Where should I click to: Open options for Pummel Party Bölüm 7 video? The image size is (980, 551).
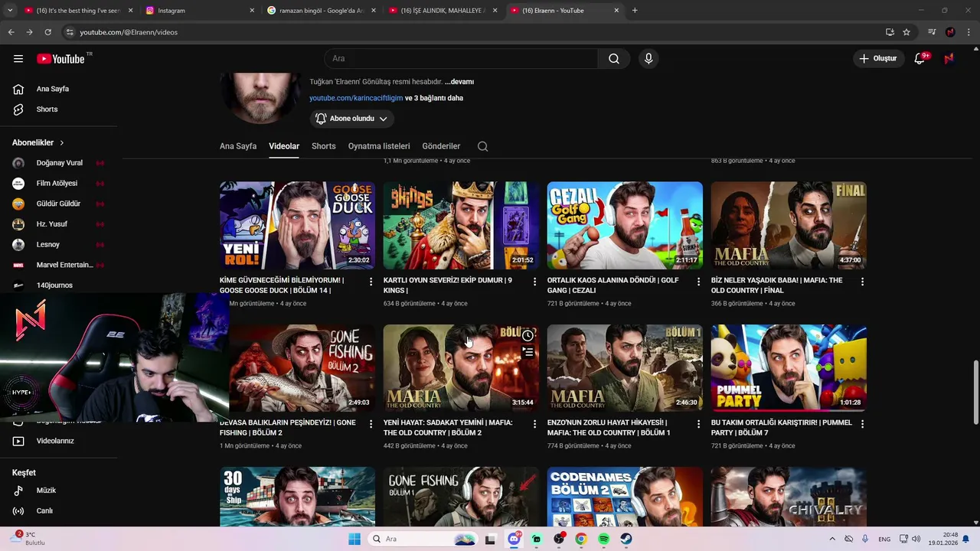[862, 425]
